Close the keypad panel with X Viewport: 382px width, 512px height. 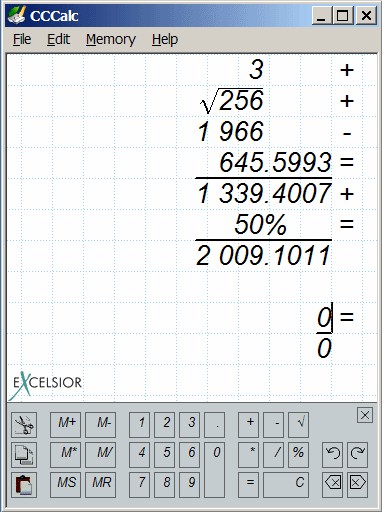(365, 415)
